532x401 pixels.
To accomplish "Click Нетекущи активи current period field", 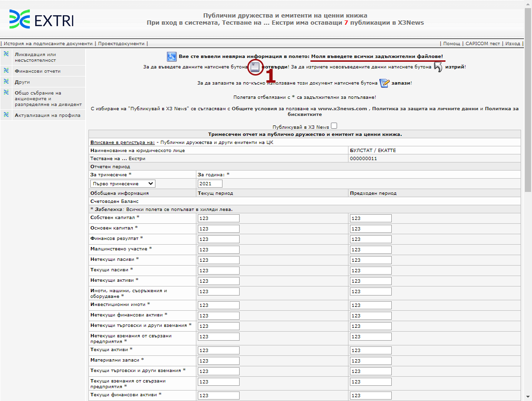I will [x=219, y=281].
